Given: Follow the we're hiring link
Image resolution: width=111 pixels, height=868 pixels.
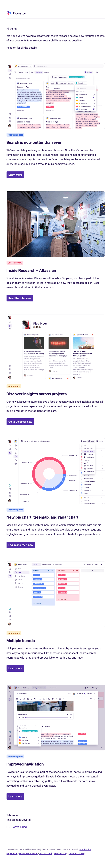Looking at the screenshot, I should 20,827.
